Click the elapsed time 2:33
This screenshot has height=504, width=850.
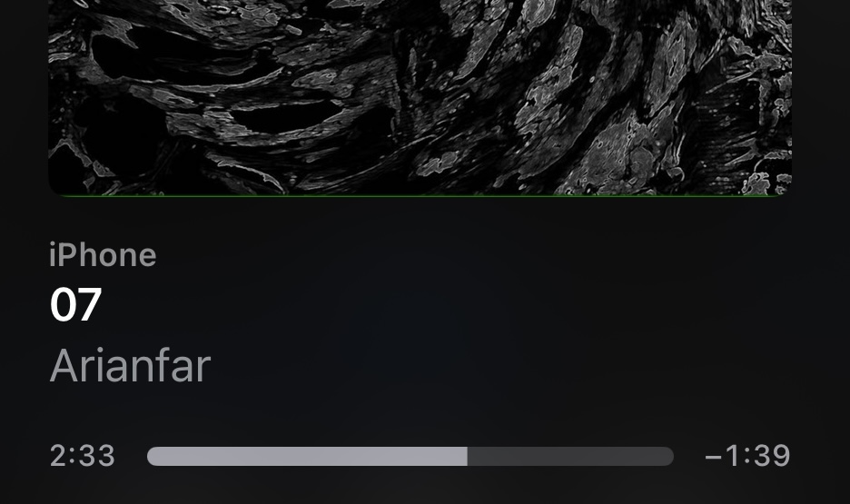[x=83, y=456]
